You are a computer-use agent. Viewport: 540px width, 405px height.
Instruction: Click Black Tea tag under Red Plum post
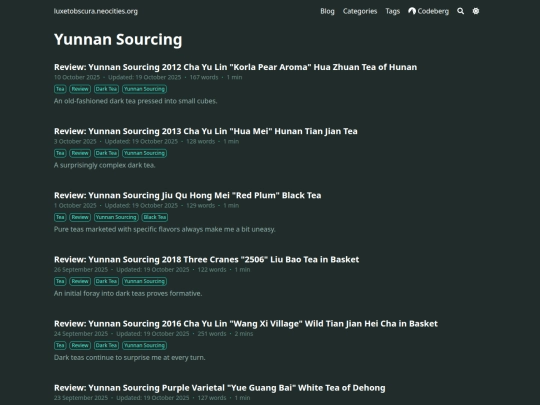155,217
